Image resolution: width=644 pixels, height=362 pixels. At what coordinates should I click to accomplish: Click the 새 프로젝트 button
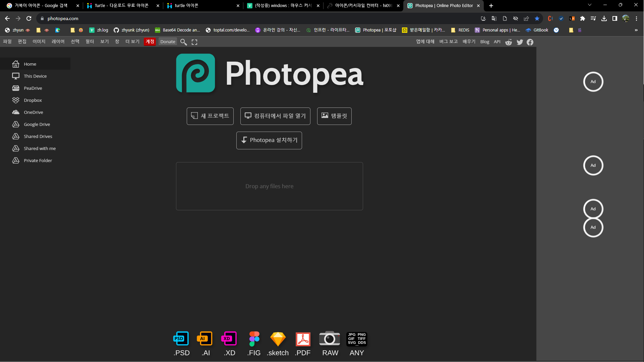(210, 116)
